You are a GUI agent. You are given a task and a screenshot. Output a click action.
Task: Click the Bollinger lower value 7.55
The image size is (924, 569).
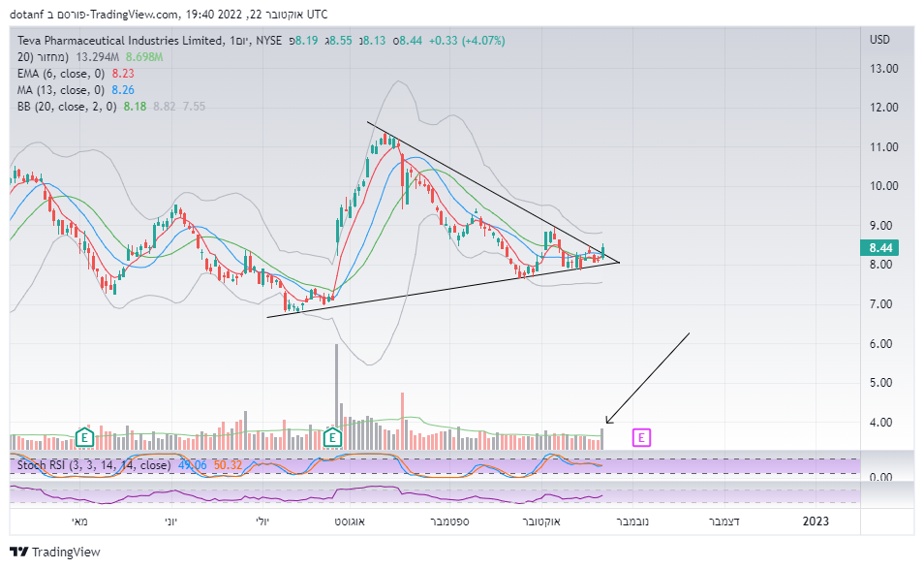point(195,107)
